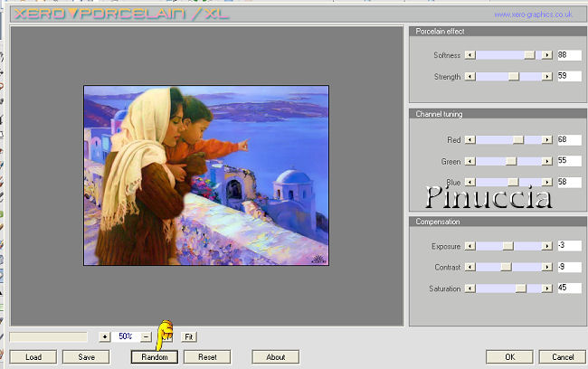Reset all sliders to defaults
588x369 pixels.
pos(207,357)
